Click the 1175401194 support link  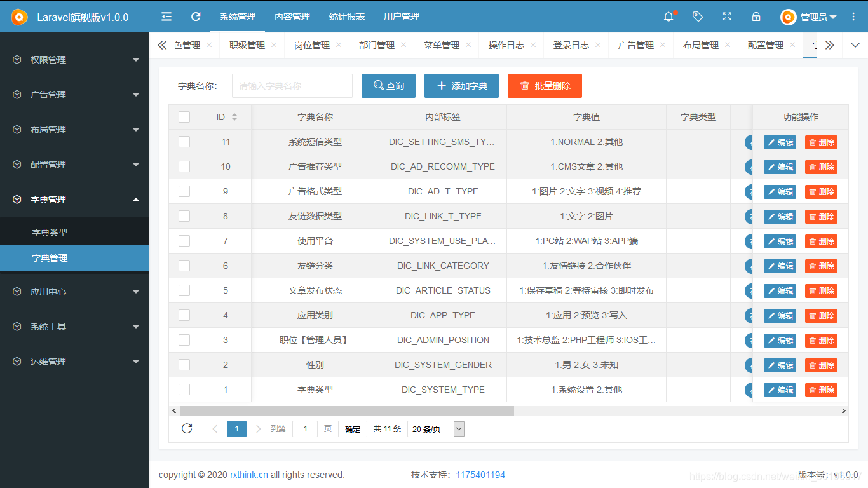click(480, 475)
